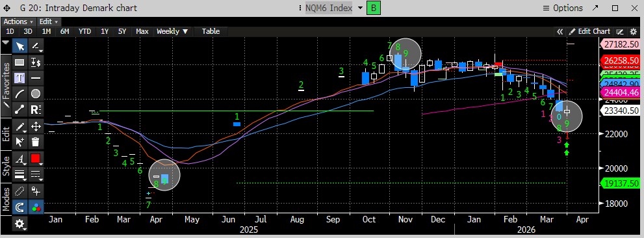Screen dimensions: 644x238
Task: Set range to Max
Action: pos(142,31)
